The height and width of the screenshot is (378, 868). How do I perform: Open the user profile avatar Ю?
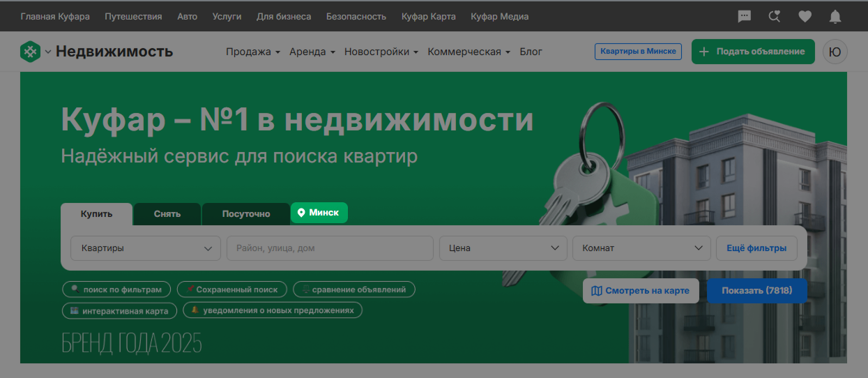click(835, 52)
